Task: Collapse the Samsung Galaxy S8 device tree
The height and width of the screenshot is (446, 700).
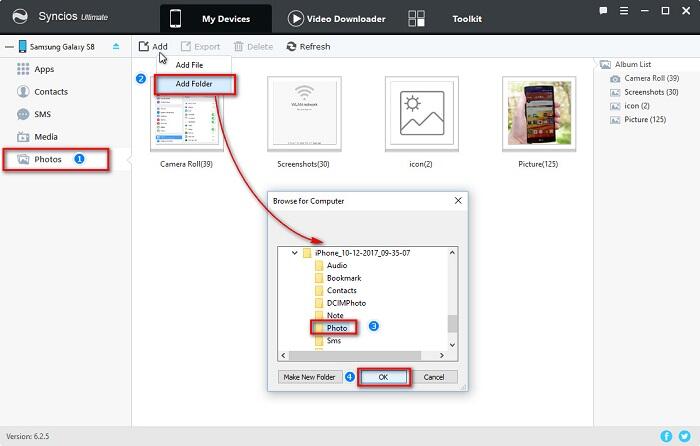Action: [x=7, y=47]
